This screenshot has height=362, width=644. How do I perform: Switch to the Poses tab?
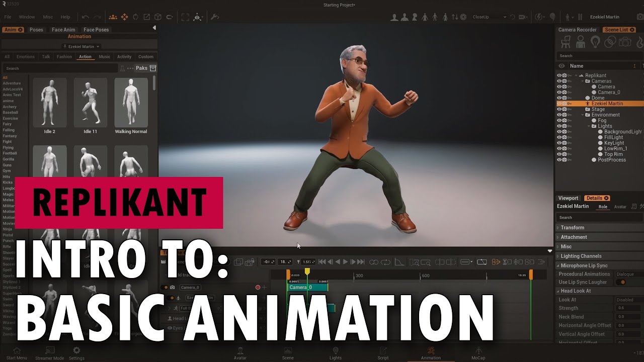[36, 30]
